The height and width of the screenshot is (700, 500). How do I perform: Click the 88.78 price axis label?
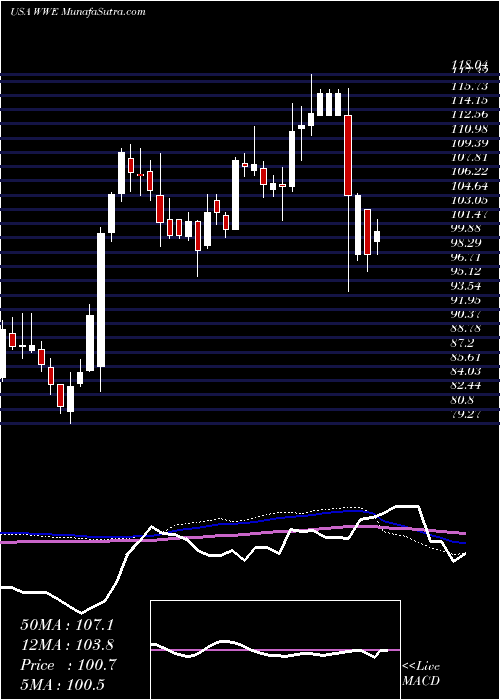pyautogui.click(x=468, y=329)
